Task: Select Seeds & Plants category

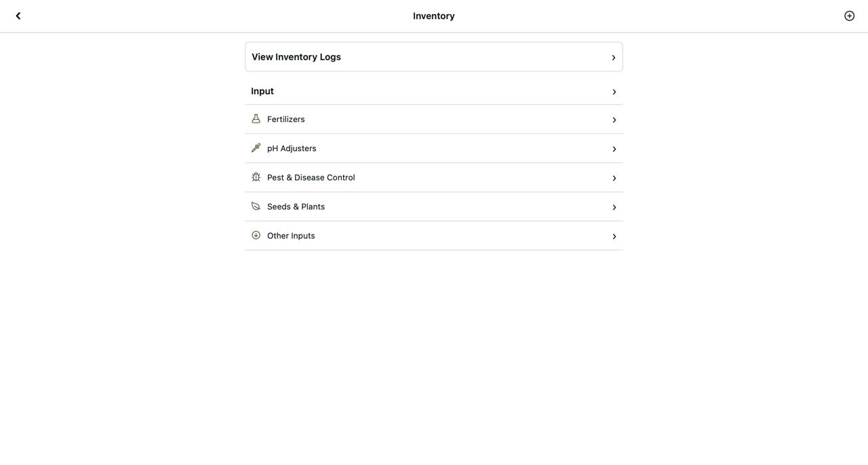Action: pos(434,207)
